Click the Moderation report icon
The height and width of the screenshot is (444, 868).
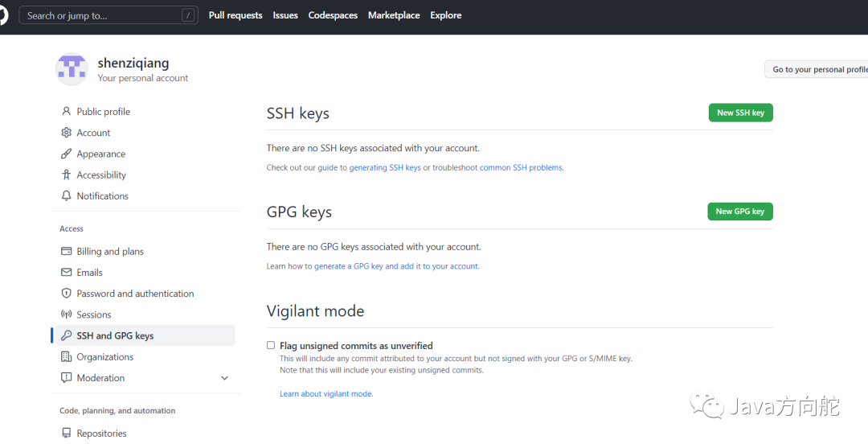(67, 377)
